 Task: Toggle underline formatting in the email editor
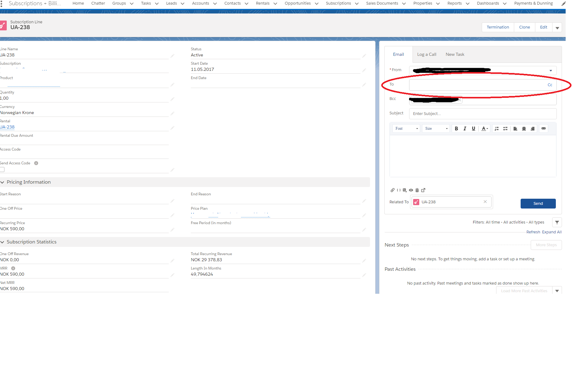pyautogui.click(x=473, y=128)
